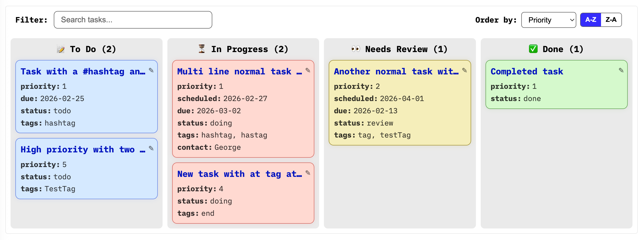Click the Search tasks filter field
Image resolution: width=644 pixels, height=240 pixels.
[x=133, y=20]
